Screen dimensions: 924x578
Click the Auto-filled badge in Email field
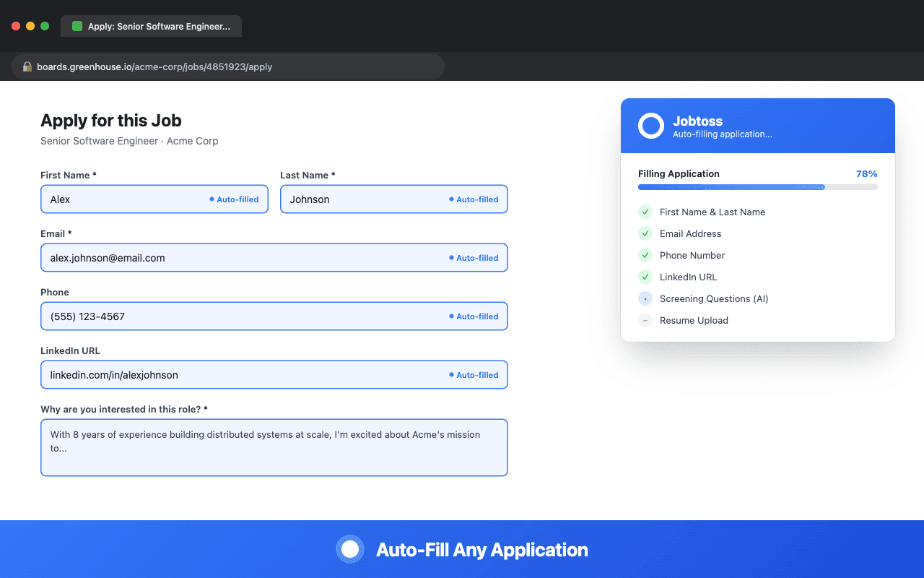click(x=474, y=258)
